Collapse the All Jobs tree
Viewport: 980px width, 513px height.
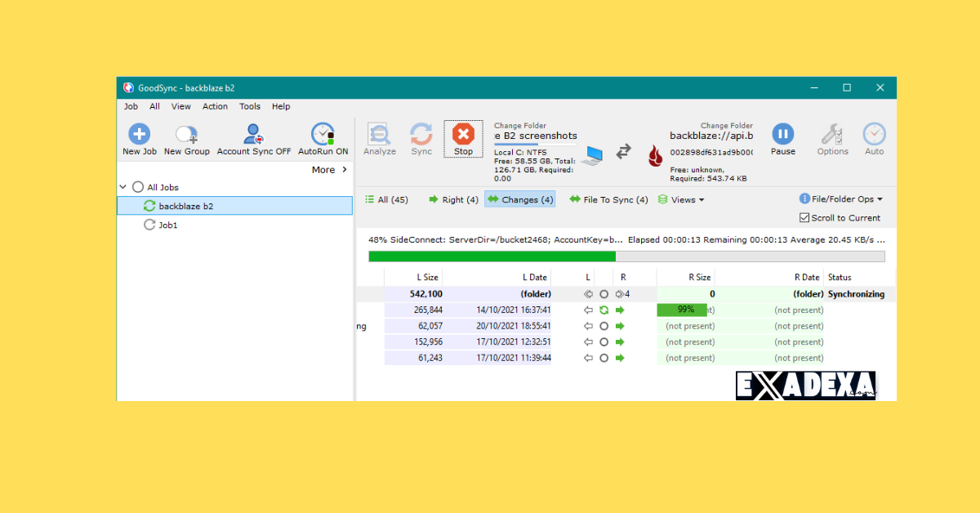click(123, 187)
